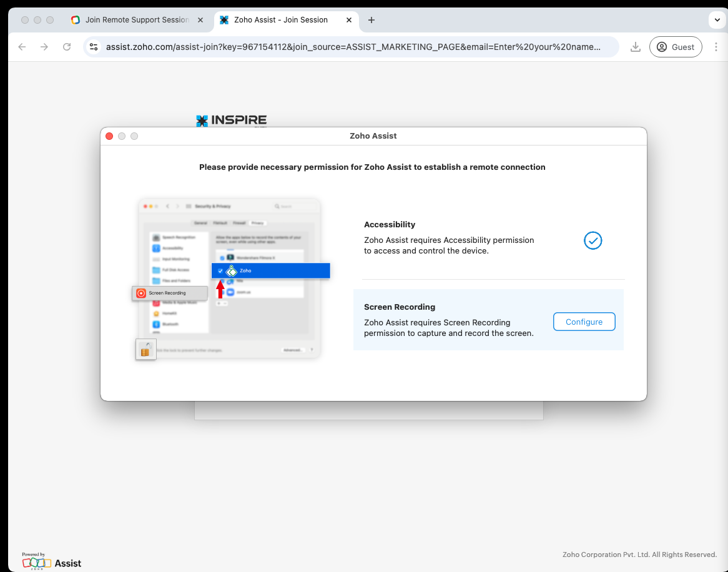Click Configure for Screen Recording permission
Viewport: 728px width, 572px height.
[x=584, y=322]
